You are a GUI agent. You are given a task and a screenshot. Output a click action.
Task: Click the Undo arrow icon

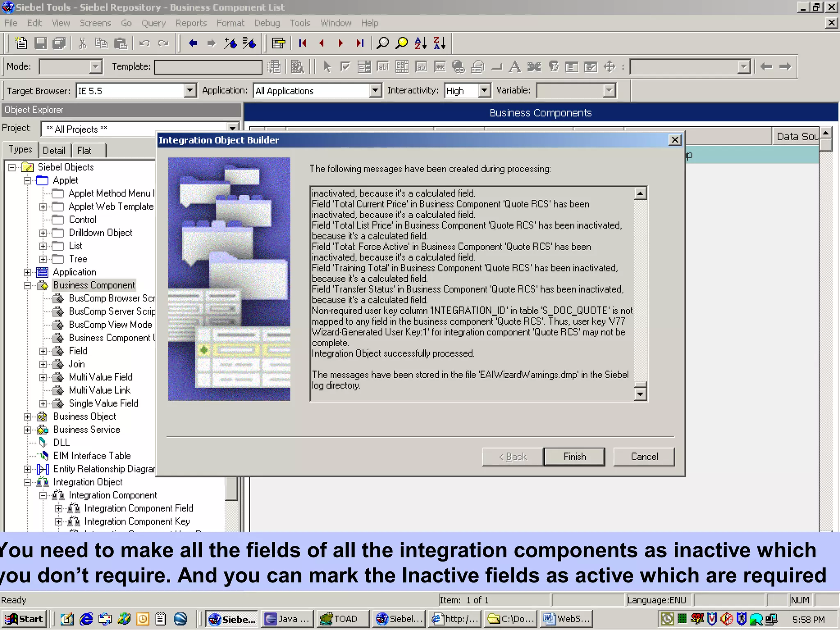click(144, 43)
